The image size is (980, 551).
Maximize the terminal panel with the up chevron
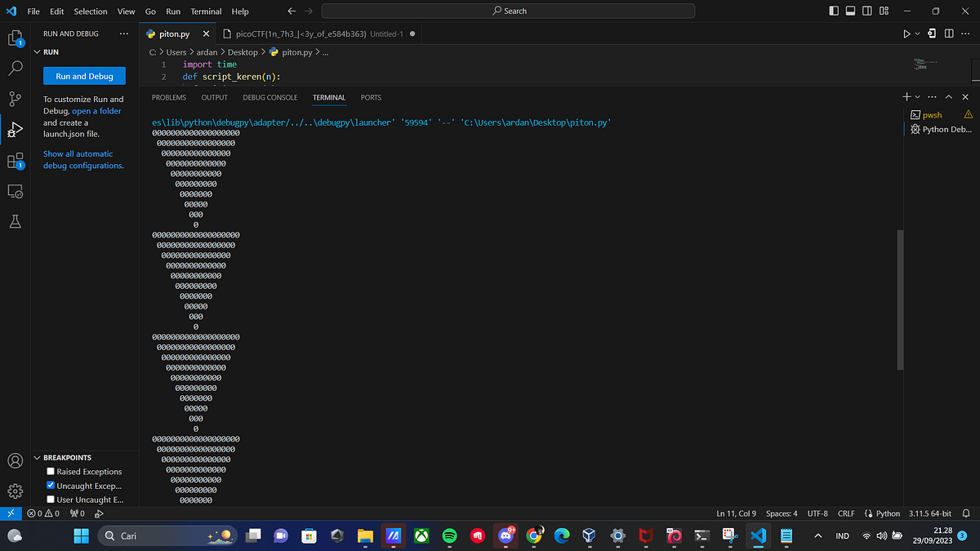[x=950, y=97]
